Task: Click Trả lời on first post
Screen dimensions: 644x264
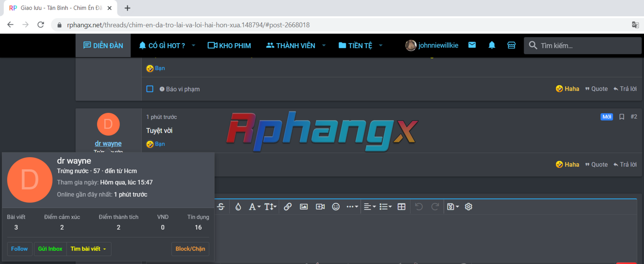Action: click(x=625, y=89)
